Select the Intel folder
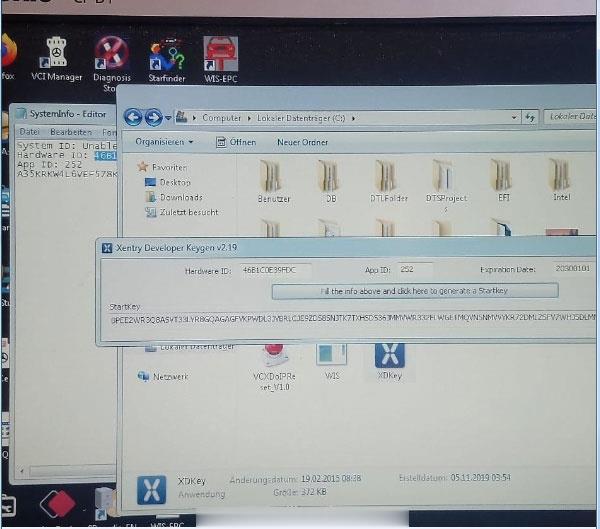The height and width of the screenshot is (529, 600). pos(561,181)
